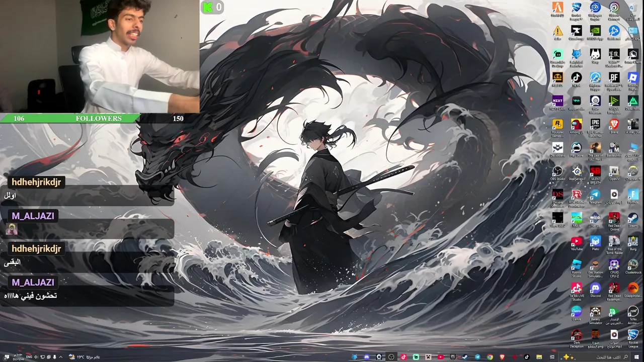This screenshot has width=644, height=362.
Task: Open the Gas Station Simulator shortcut
Action: [595, 267]
